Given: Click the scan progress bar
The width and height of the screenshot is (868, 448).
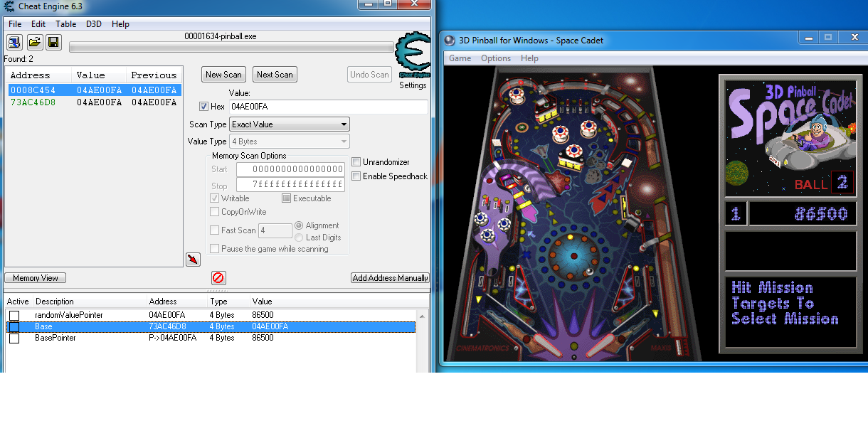Looking at the screenshot, I should coord(231,47).
